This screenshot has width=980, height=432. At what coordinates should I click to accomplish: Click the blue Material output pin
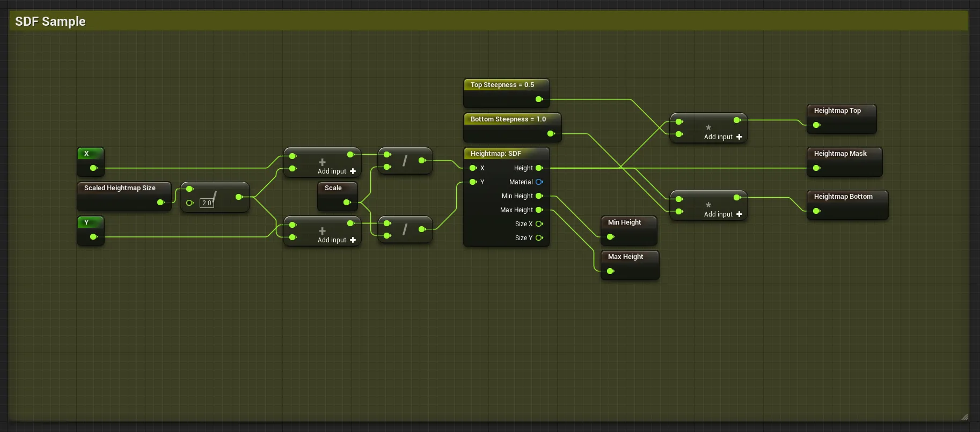pos(539,182)
